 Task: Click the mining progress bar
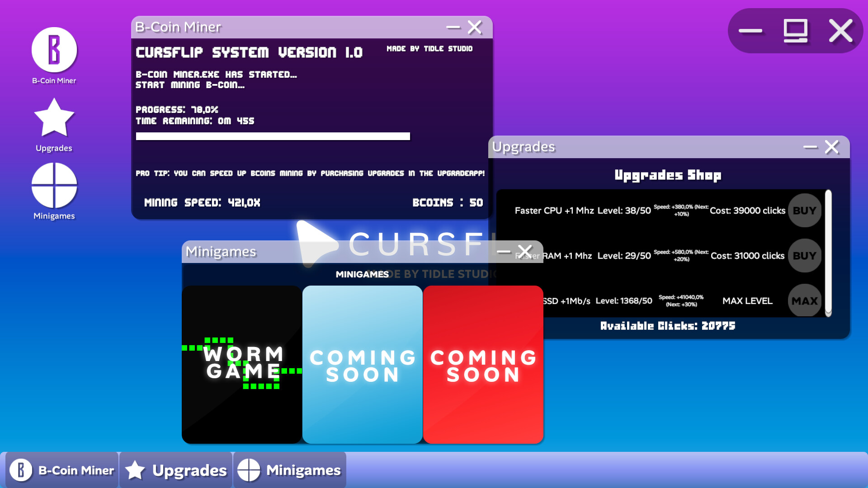point(273,136)
